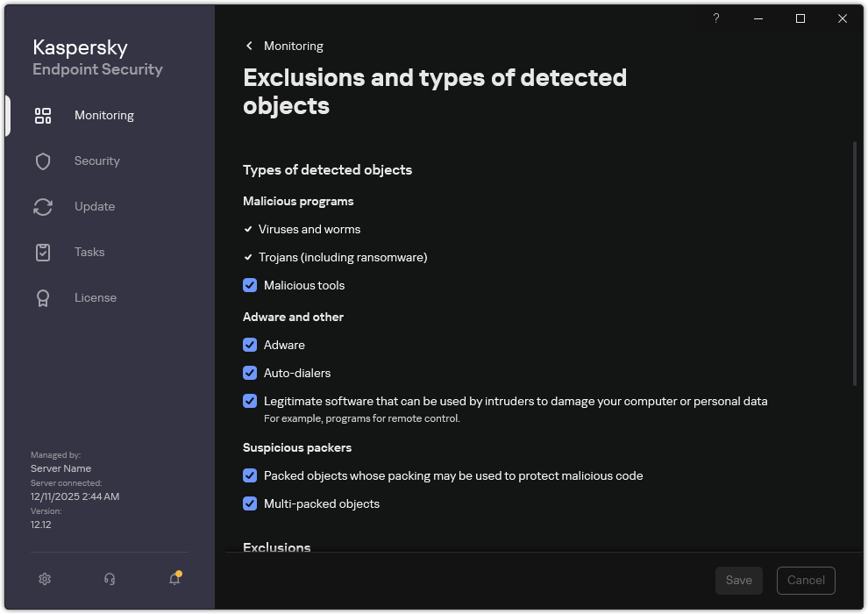The image size is (868, 614).
Task: Expand the Exclusions section heading
Action: pyautogui.click(x=277, y=547)
